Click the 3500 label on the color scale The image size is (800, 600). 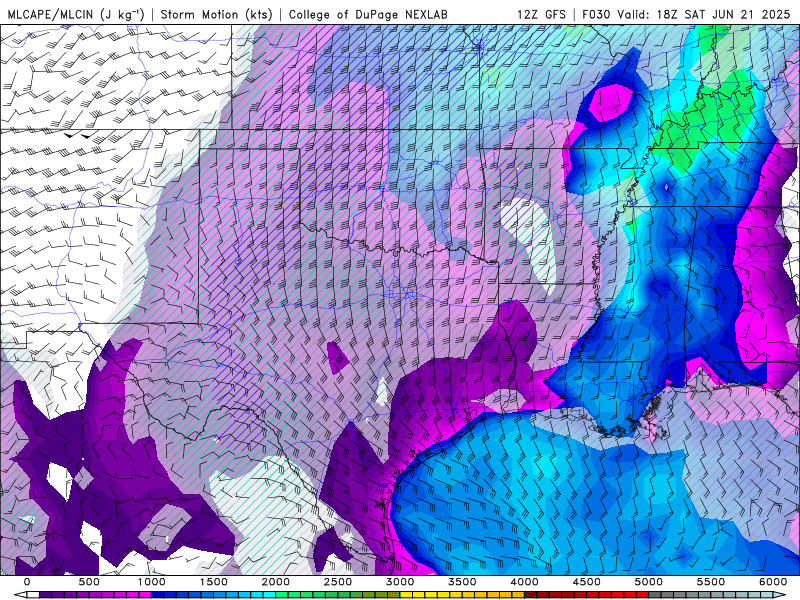click(462, 582)
